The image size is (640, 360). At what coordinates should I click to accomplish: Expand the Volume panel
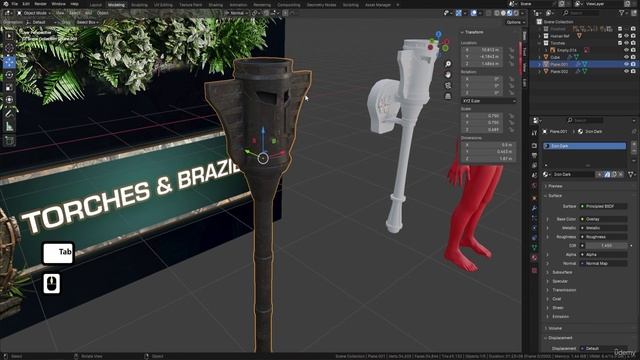555,328
